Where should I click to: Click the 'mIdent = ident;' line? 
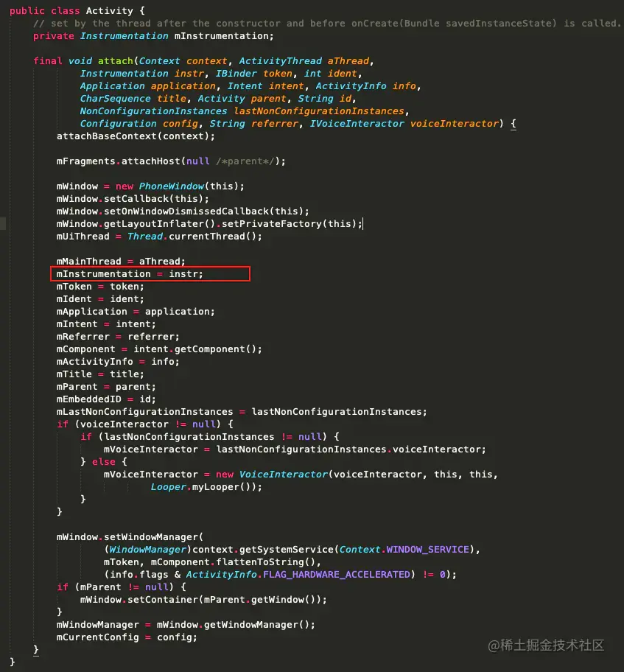[100, 298]
